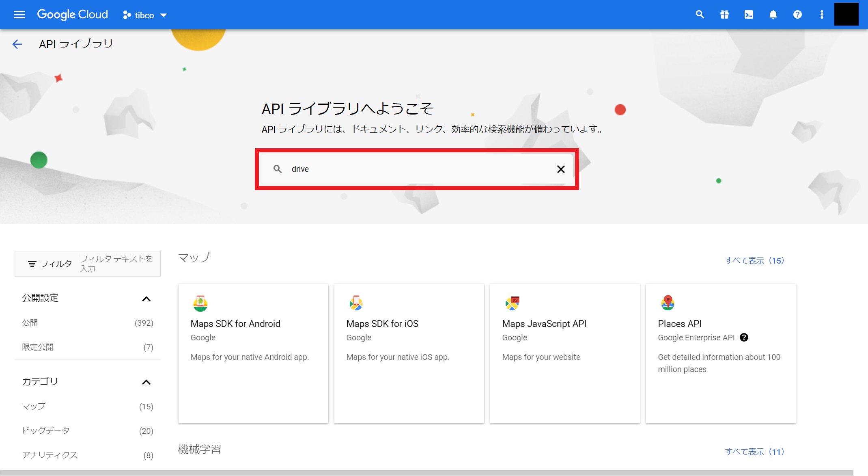Open the gift free trial icon
Screen dimensions: 868x476
point(724,15)
